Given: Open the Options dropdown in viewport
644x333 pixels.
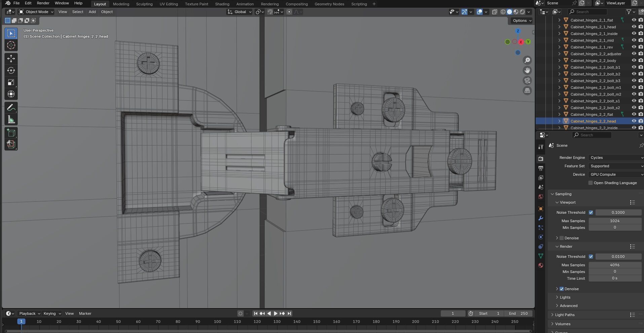Looking at the screenshot, I should coord(522,21).
